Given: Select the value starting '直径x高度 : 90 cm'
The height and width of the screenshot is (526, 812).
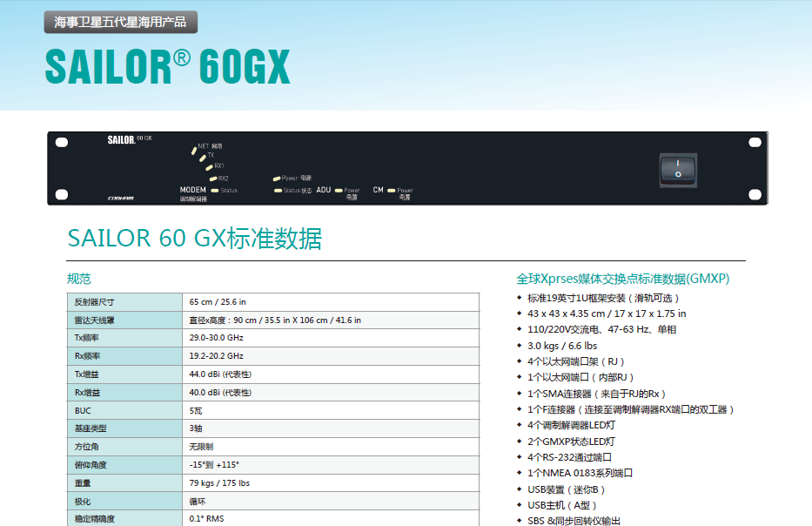Looking at the screenshot, I should pos(275,320).
